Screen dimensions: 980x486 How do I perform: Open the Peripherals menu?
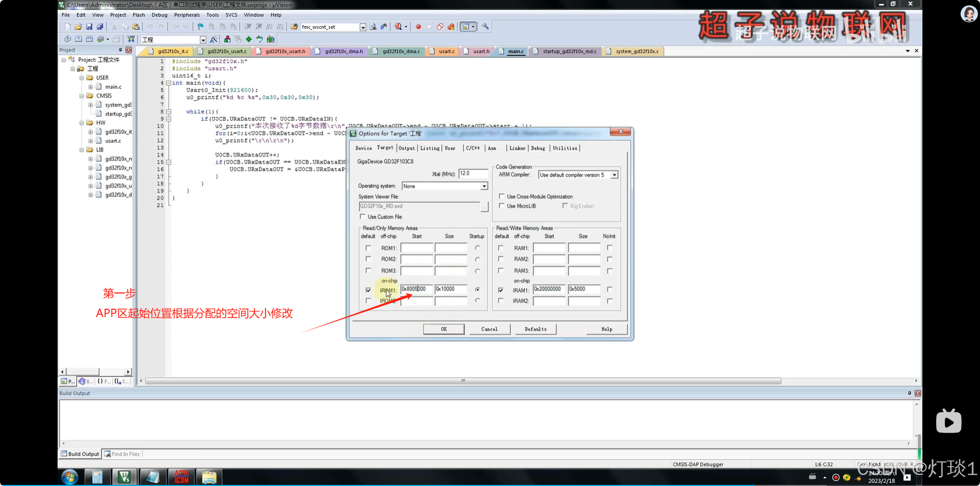tap(187, 15)
